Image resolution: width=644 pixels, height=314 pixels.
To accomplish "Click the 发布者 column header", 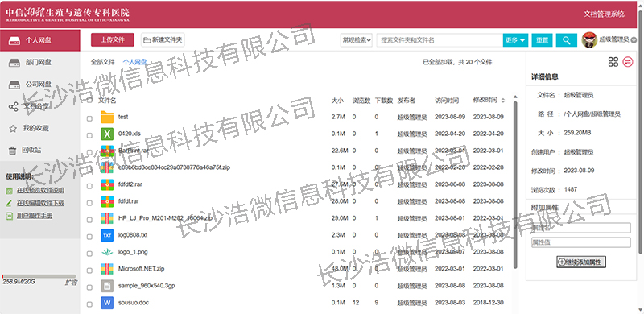I will point(407,101).
